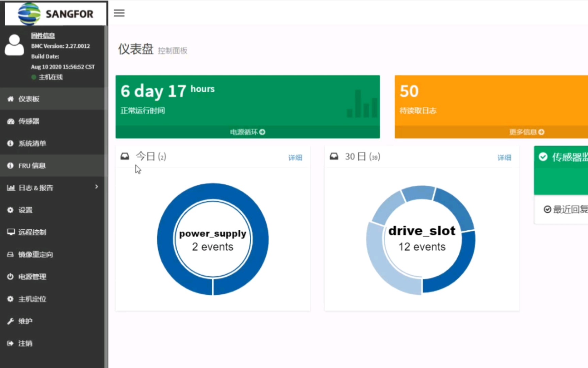Expand the 日志 & 报告 submenu chevron

pyautogui.click(x=97, y=187)
